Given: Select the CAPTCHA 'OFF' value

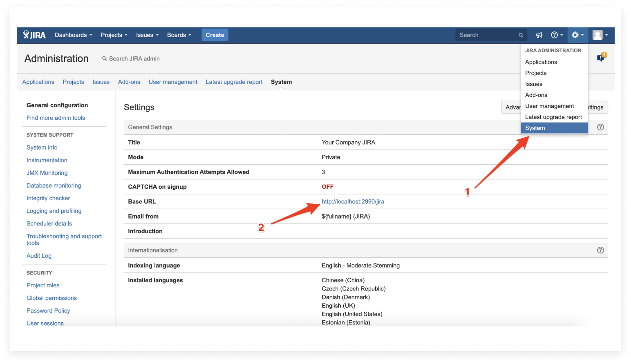Looking at the screenshot, I should pos(327,187).
